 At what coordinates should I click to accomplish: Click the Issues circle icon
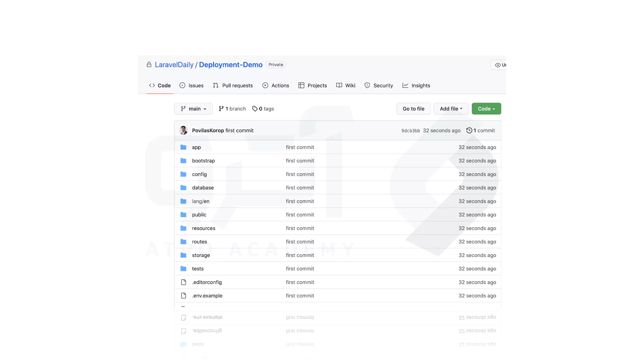[182, 85]
